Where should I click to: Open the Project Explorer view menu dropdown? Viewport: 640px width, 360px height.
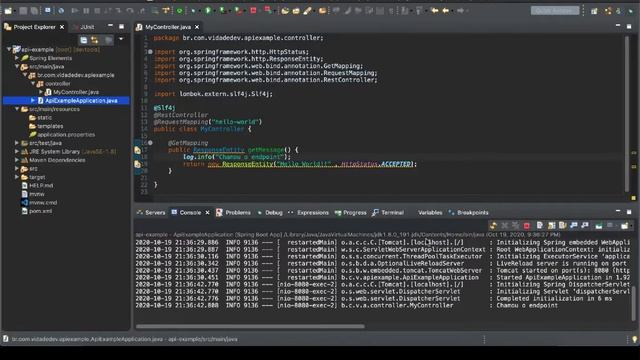coord(121,39)
